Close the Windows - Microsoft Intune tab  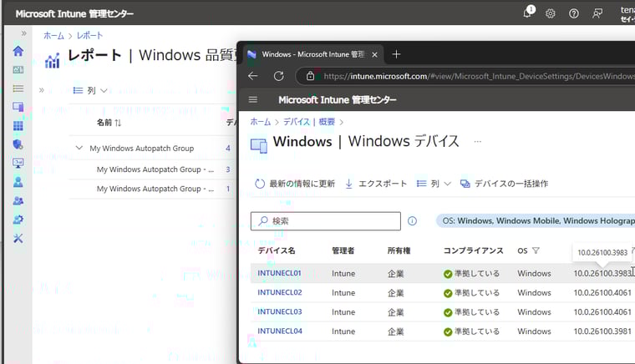pos(374,54)
